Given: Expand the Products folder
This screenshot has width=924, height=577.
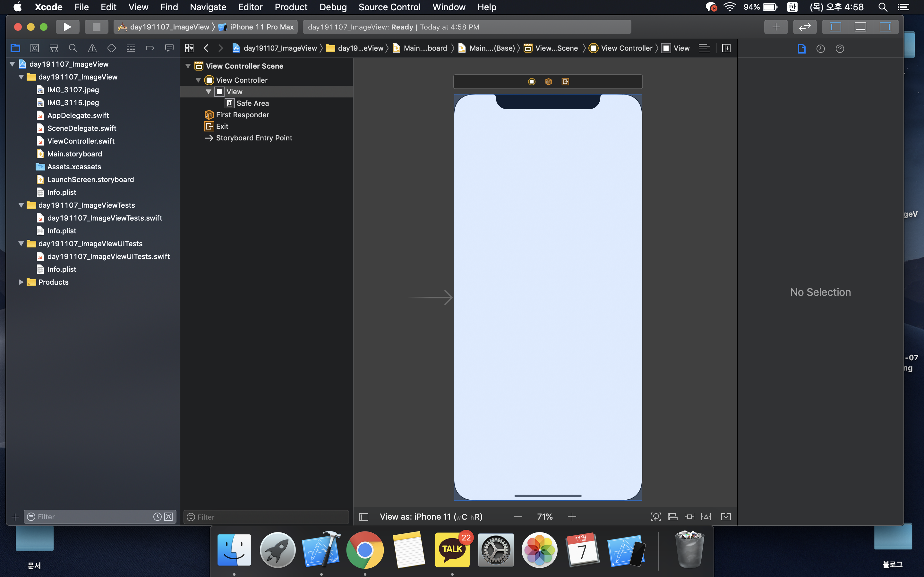Looking at the screenshot, I should 21,282.
